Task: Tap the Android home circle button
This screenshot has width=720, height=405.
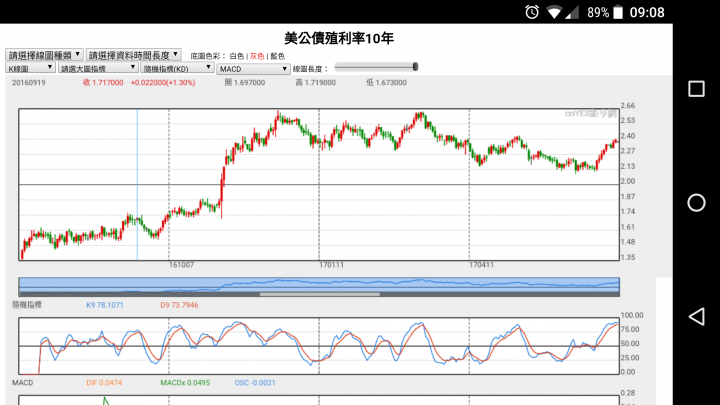Action: coord(696,203)
